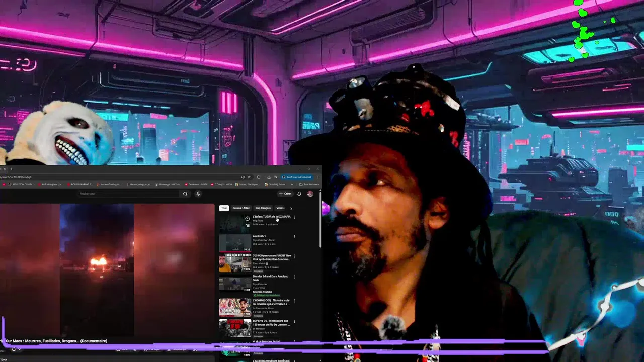Open options for 700 000 personnes video

coord(294,256)
